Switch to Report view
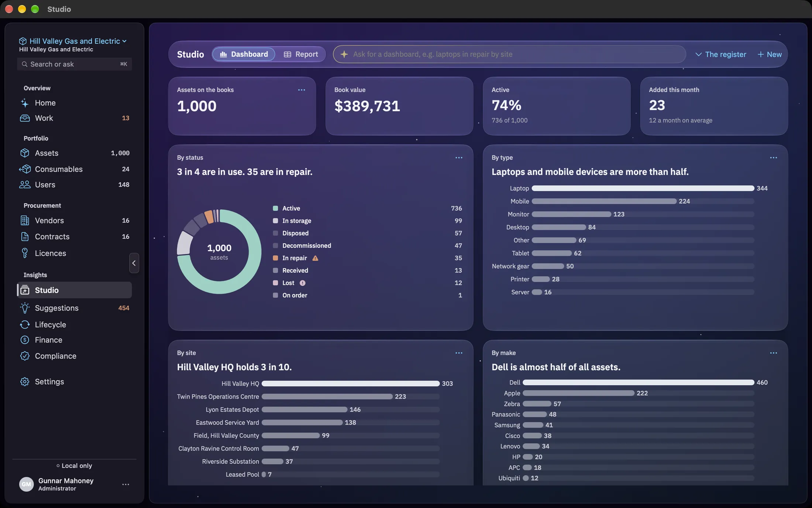Viewport: 812px width, 508px height. [x=300, y=54]
